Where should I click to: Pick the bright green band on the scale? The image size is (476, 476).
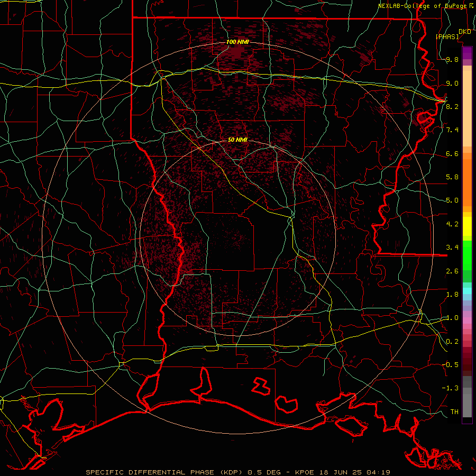[467, 255]
